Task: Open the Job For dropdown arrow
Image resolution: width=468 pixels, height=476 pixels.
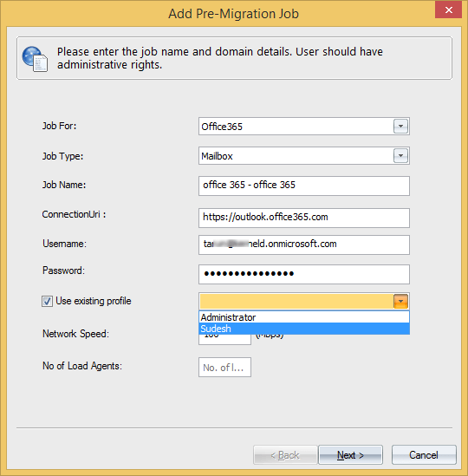Action: coord(400,127)
